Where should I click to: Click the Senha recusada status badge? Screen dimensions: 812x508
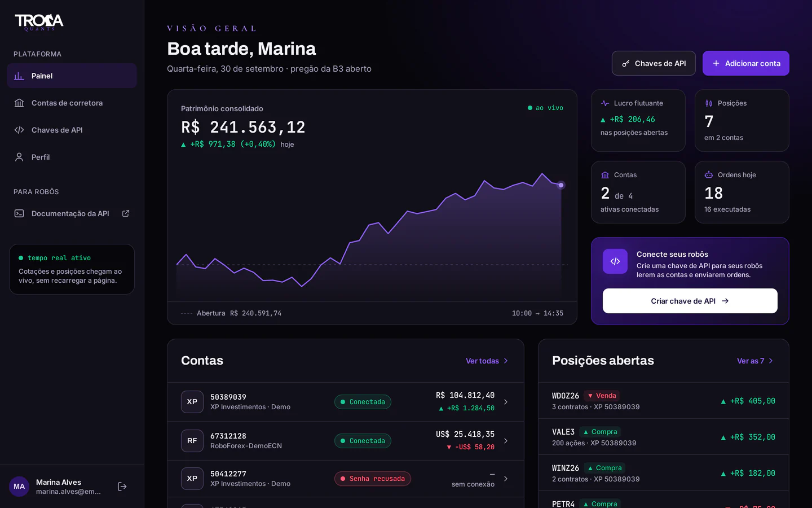(x=373, y=479)
